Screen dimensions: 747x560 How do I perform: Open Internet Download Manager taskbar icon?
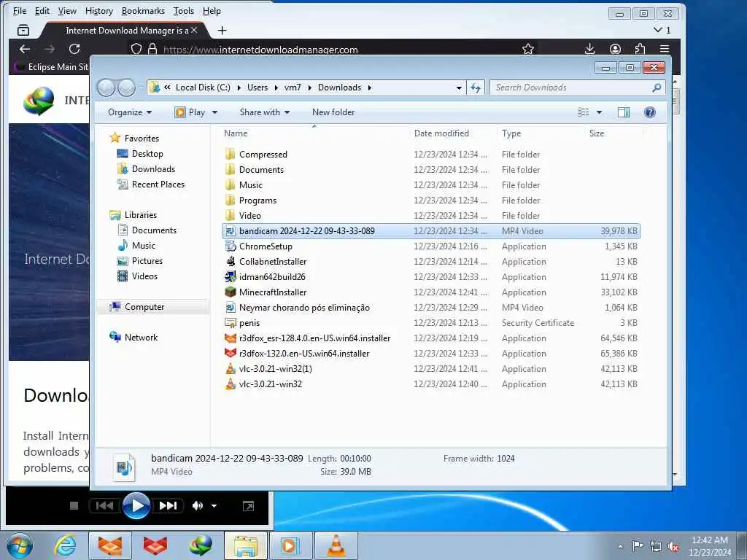click(x=201, y=545)
